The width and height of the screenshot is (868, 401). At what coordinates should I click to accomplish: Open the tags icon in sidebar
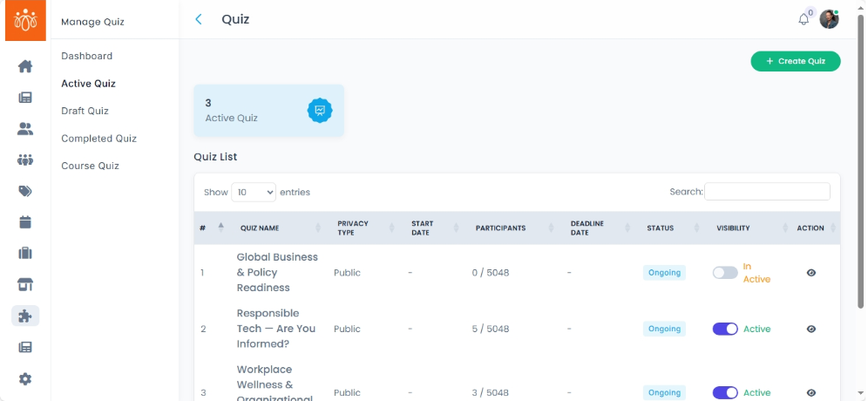click(x=25, y=191)
